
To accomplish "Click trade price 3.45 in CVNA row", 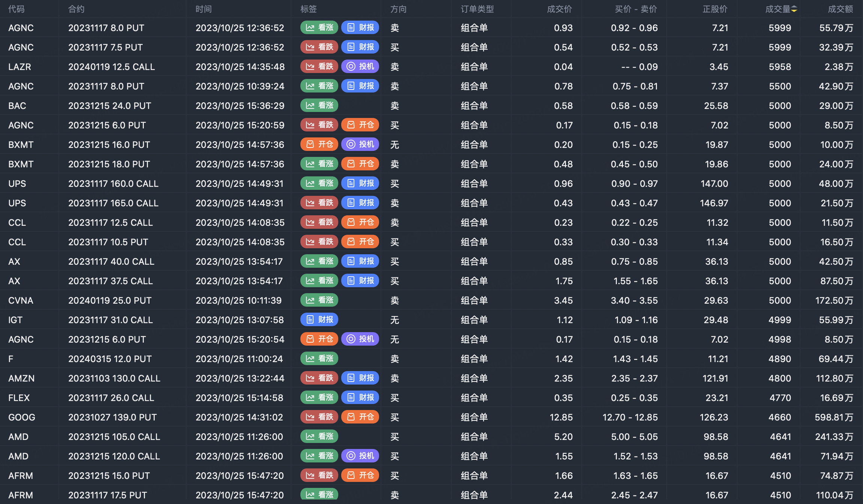I will (x=563, y=300).
